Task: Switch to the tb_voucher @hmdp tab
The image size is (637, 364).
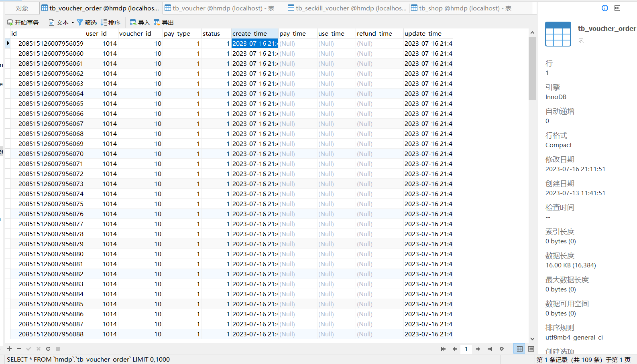Action: pos(224,8)
